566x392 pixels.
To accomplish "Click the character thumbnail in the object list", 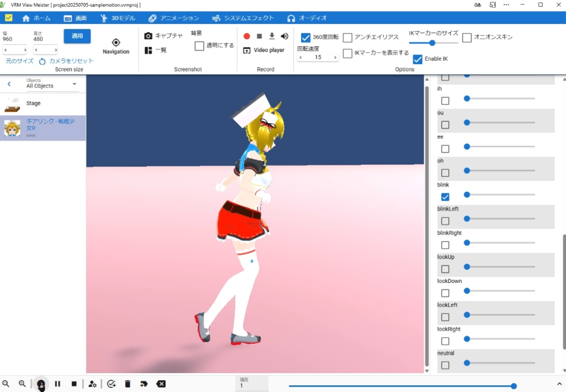I will click(12, 128).
